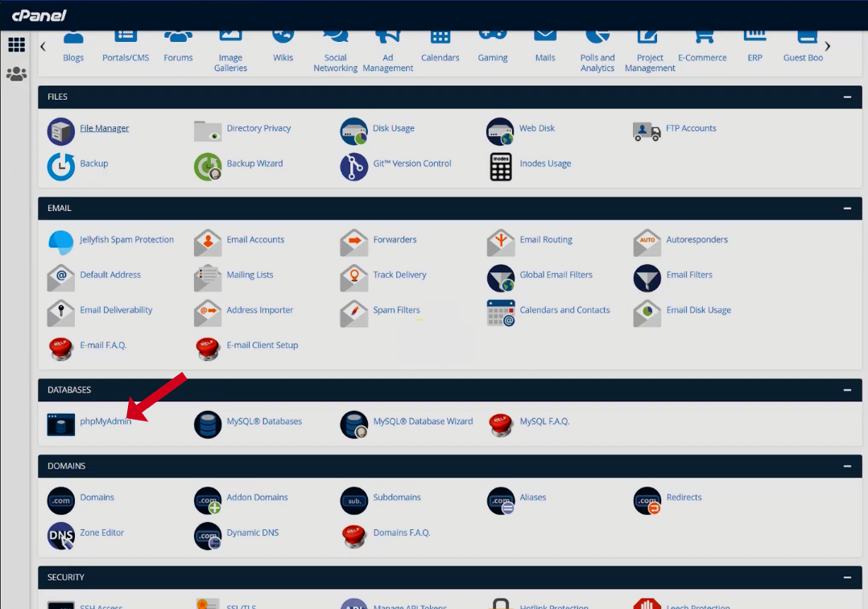Click the Global Email Filters icon
Screen dimensions: 868x609
click(x=500, y=278)
